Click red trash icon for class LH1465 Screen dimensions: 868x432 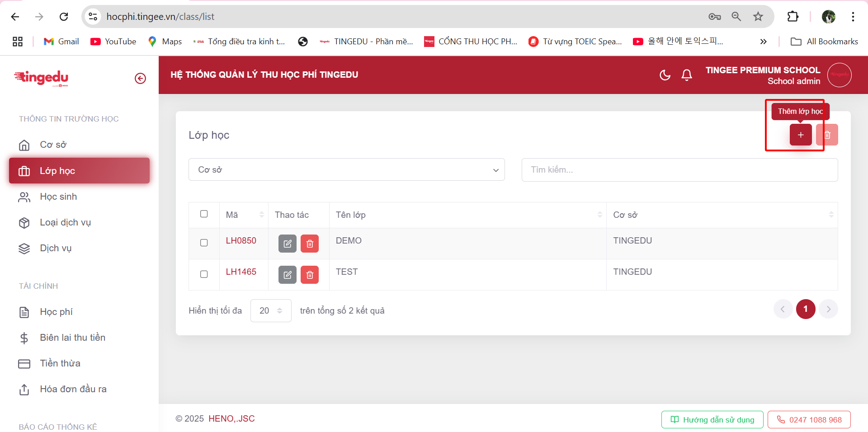(310, 275)
